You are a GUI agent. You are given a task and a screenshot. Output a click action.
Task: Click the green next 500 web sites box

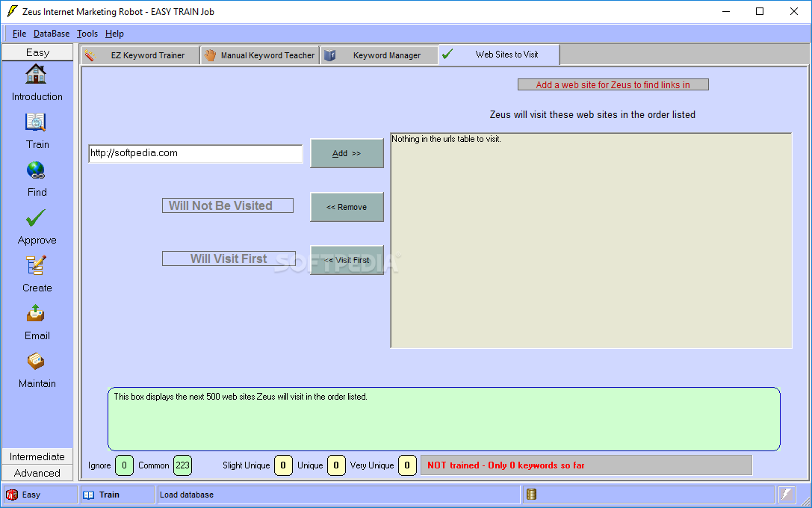[x=444, y=419]
